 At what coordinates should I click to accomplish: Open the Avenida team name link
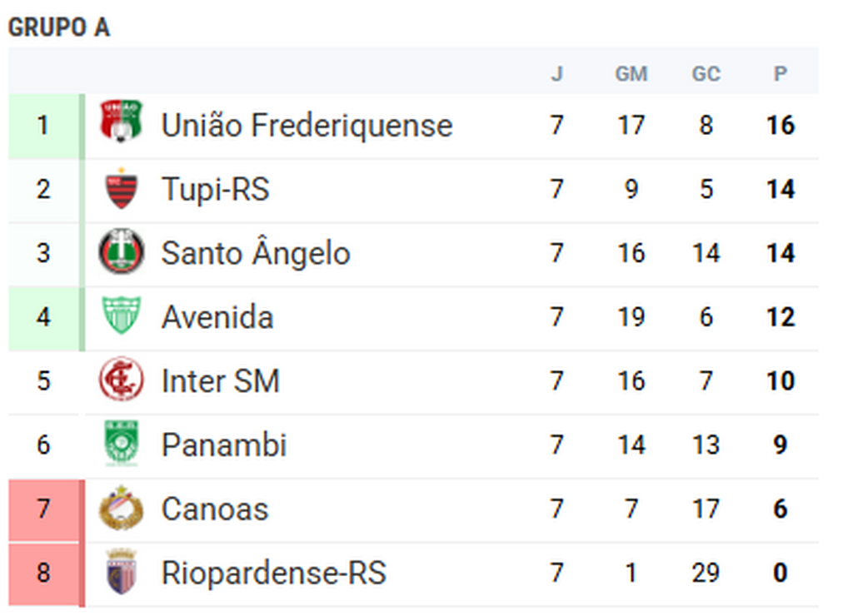click(x=217, y=317)
